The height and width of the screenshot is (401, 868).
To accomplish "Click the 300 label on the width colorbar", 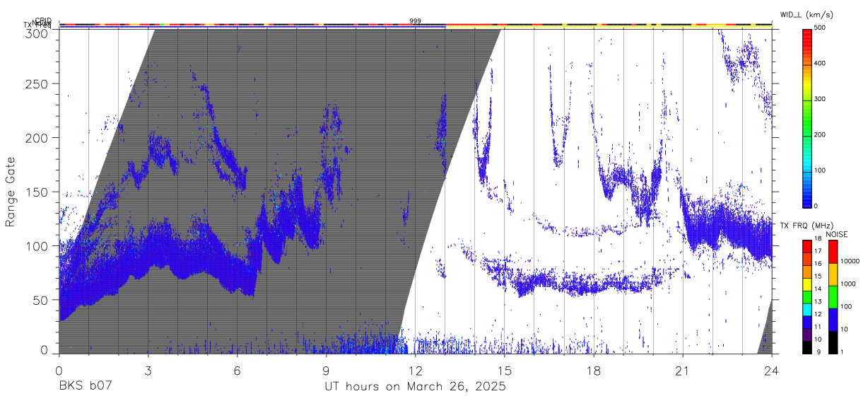I will pyautogui.click(x=820, y=99).
